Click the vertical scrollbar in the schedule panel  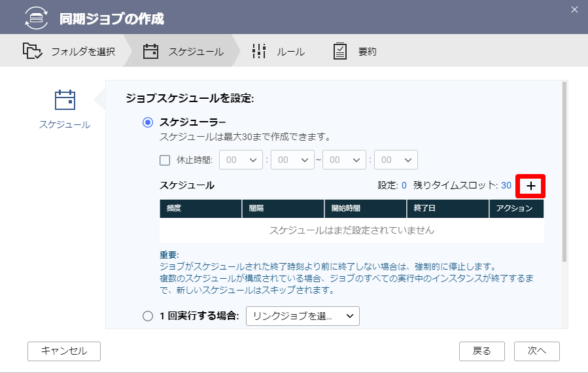[x=564, y=171]
